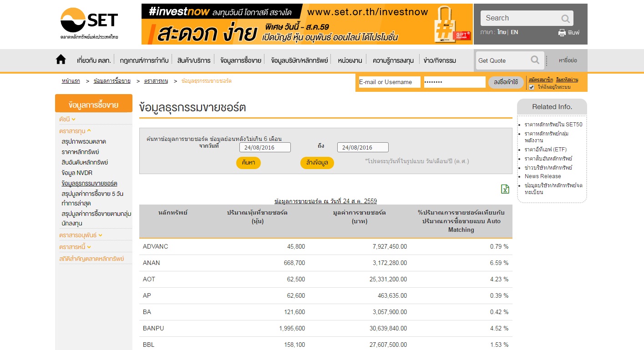Open ราคาหลักทรัพย์กลุ่มพลังงาน related link
This screenshot has height=350, width=644.
(x=547, y=137)
